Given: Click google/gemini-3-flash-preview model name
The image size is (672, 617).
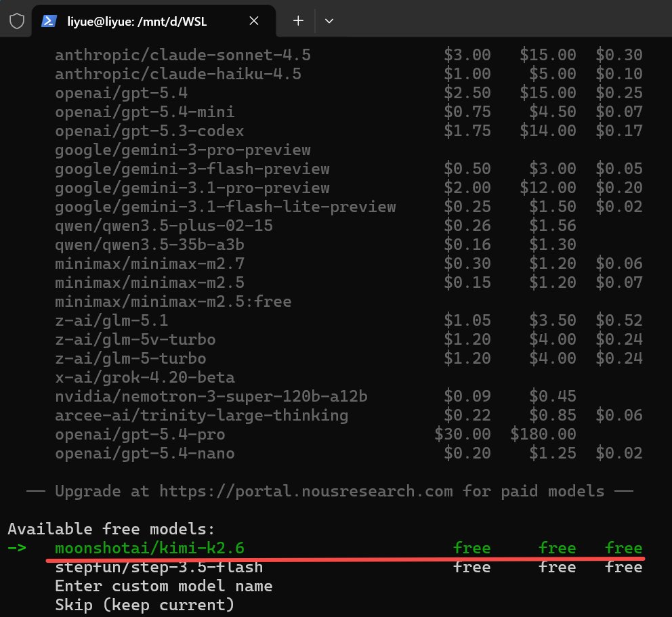Looking at the screenshot, I should point(192,169).
